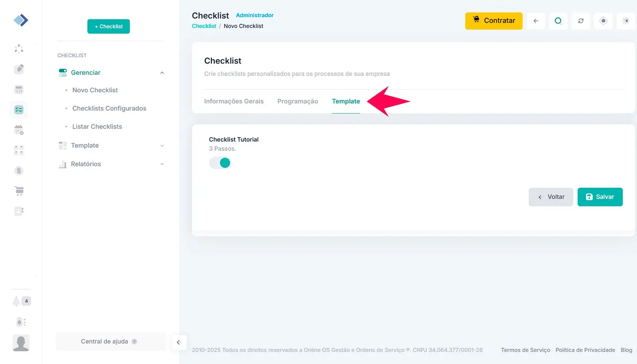Open the calendar icon in sidebar
The height and width of the screenshot is (364, 637).
[x=19, y=130]
